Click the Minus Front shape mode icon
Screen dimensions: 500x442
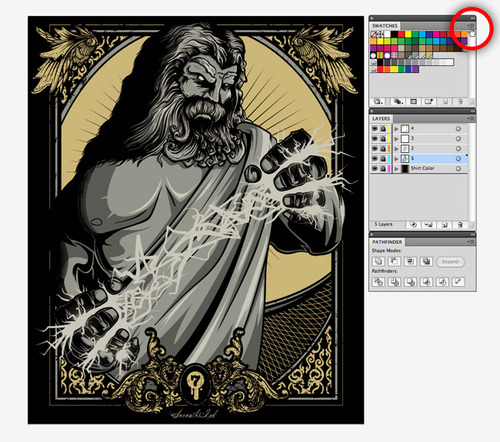click(x=394, y=261)
